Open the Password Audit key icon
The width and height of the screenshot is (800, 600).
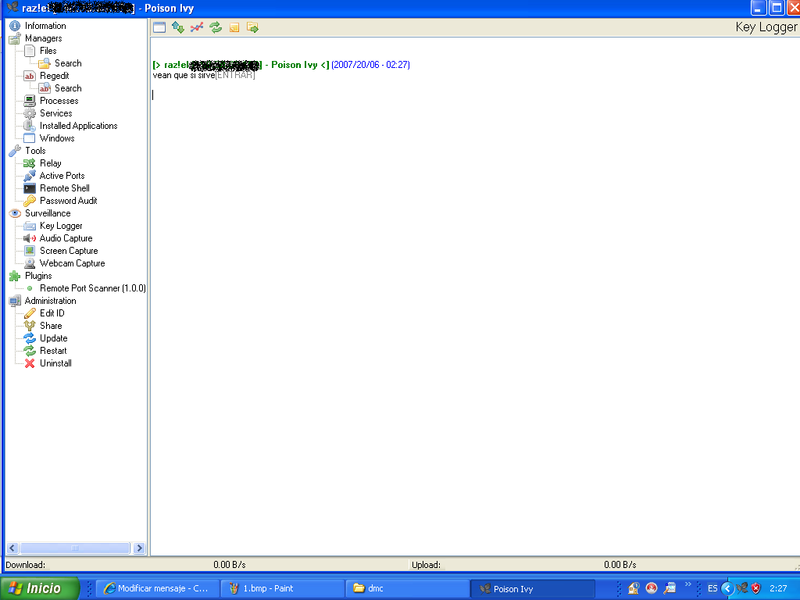[30, 201]
